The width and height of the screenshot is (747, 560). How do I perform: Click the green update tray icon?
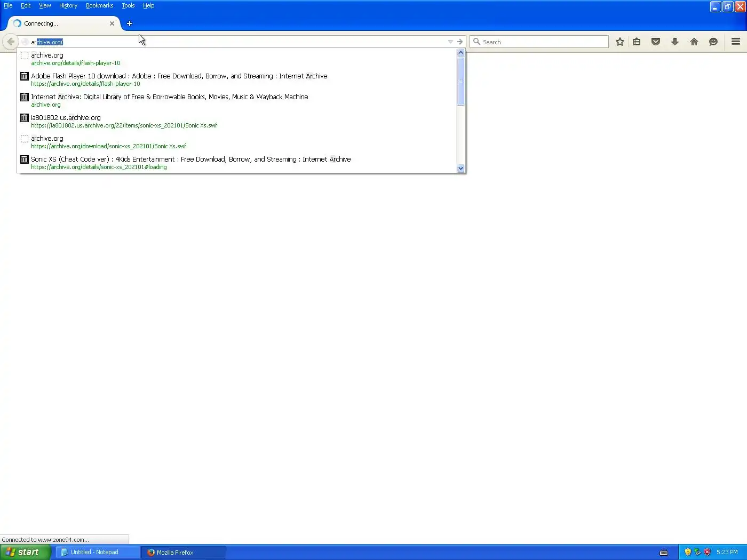point(697,552)
